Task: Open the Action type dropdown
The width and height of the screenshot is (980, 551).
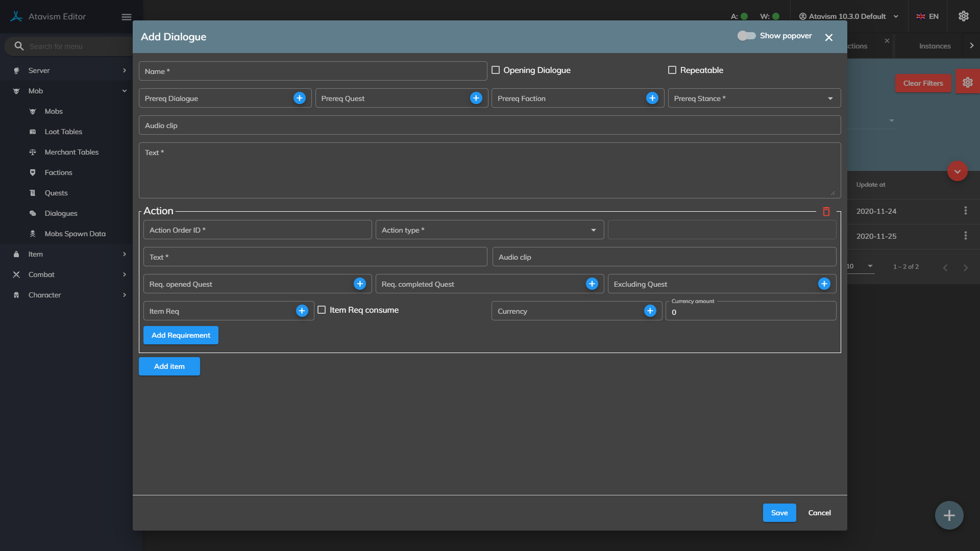Action: click(489, 230)
